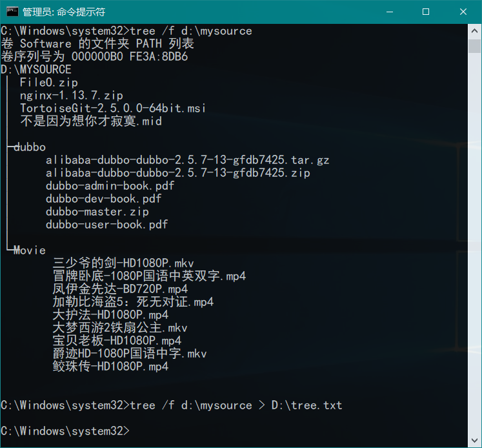This screenshot has height=448, width=482.
Task: Click the vertical scrollbar thumb
Action: tap(474, 45)
